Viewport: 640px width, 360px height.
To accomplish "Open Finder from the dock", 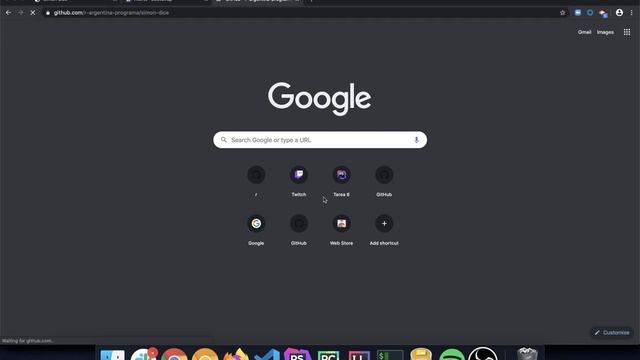I will [112, 354].
